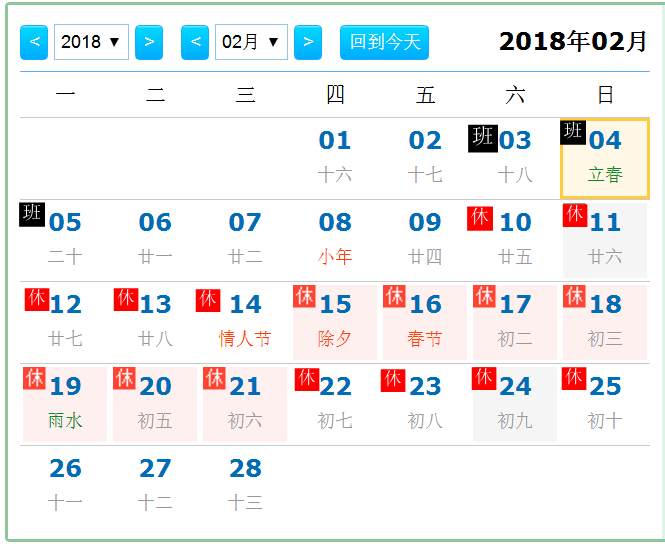Click the 休 badge on date 13
The width and height of the screenshot is (665, 544).
coord(126,299)
